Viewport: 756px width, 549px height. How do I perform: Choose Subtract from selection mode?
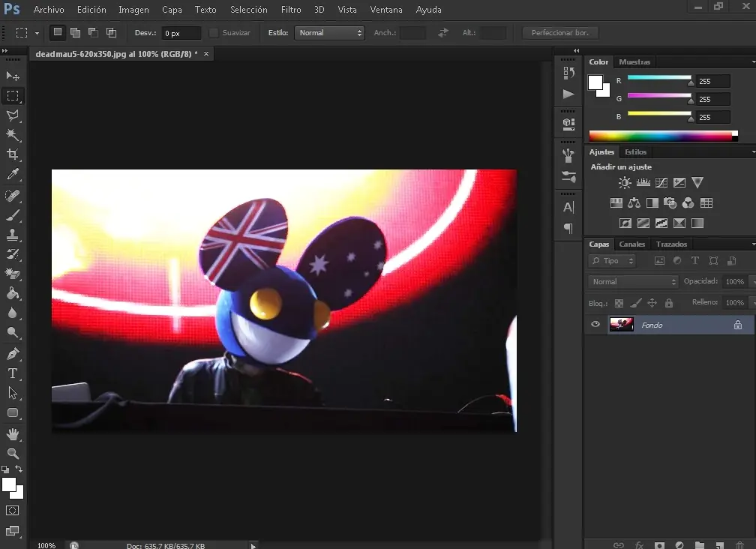(93, 32)
